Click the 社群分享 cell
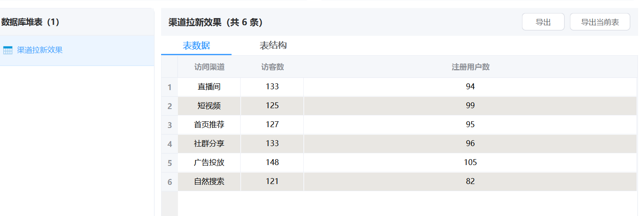 pos(209,144)
